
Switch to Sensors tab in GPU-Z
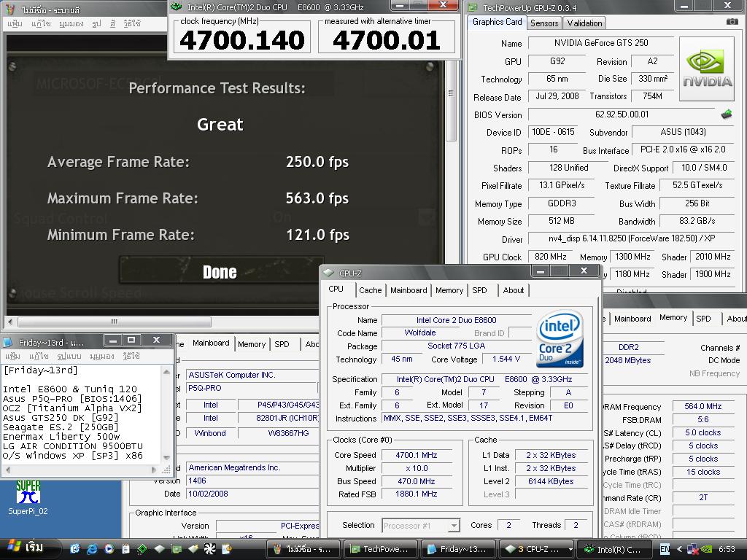click(544, 23)
